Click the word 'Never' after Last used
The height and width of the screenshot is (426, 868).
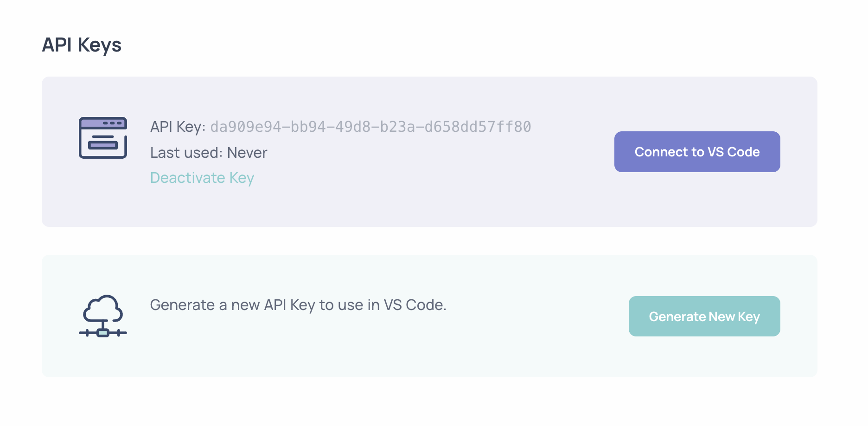tap(247, 153)
